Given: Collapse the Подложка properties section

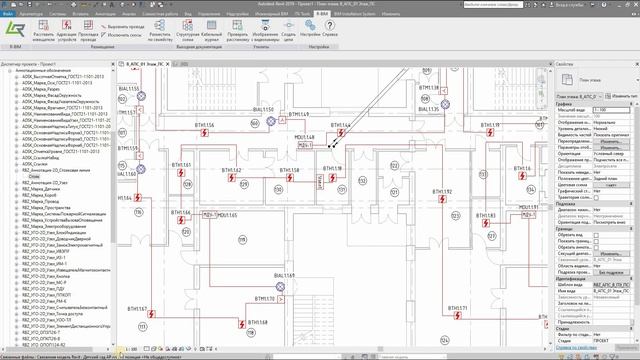Looking at the screenshot, I should [631, 204].
